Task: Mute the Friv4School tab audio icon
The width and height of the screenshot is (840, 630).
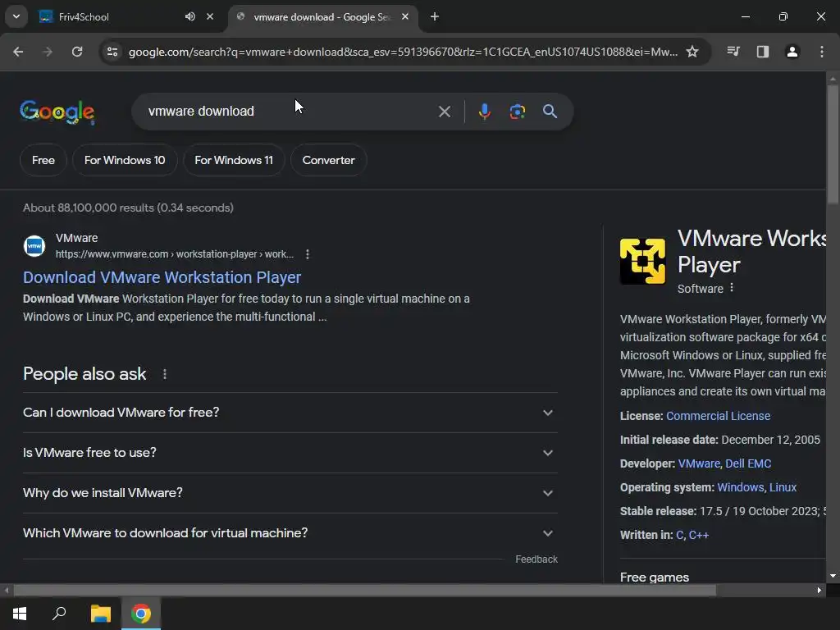Action: (x=190, y=16)
